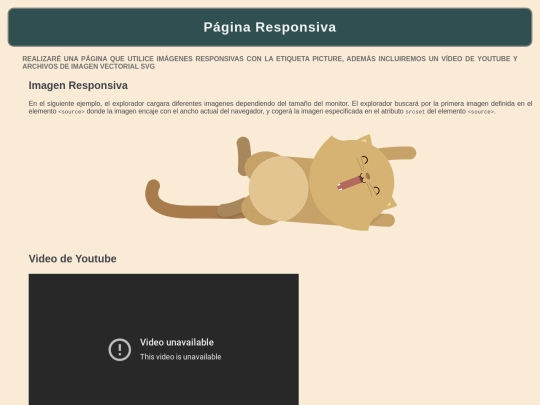Viewport: 540px width, 405px height.
Task: Click the intro paragraph starting 'REALIZARÉ UNA PÁGINA'
Action: click(x=270, y=63)
